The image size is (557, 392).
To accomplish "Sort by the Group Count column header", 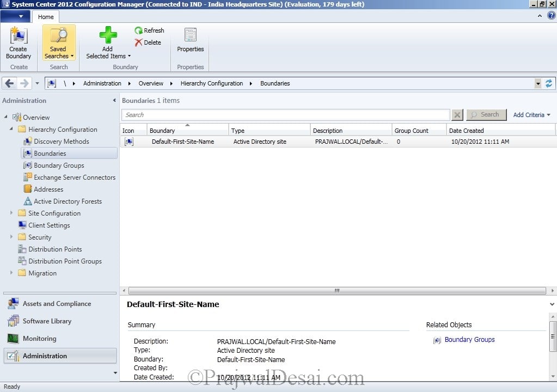I will coord(419,130).
